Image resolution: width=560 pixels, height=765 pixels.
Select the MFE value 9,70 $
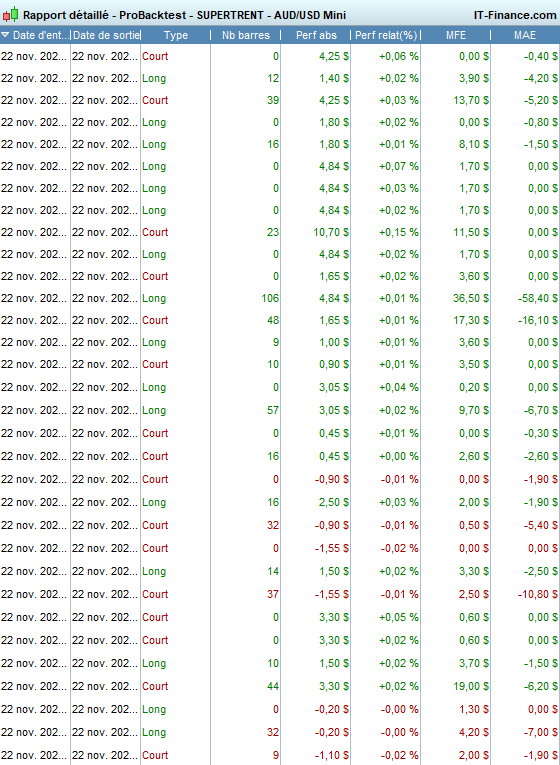474,410
